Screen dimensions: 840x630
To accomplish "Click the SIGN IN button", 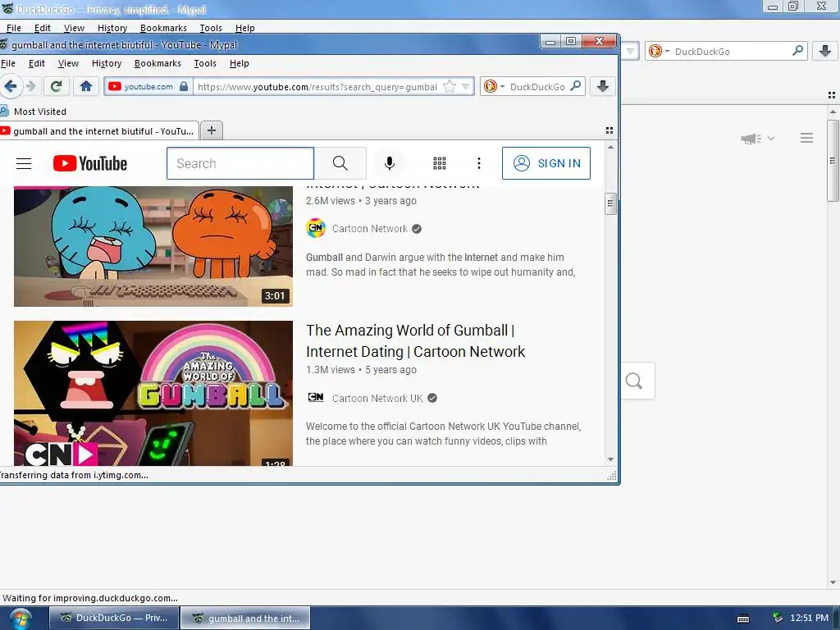I will 546,163.
